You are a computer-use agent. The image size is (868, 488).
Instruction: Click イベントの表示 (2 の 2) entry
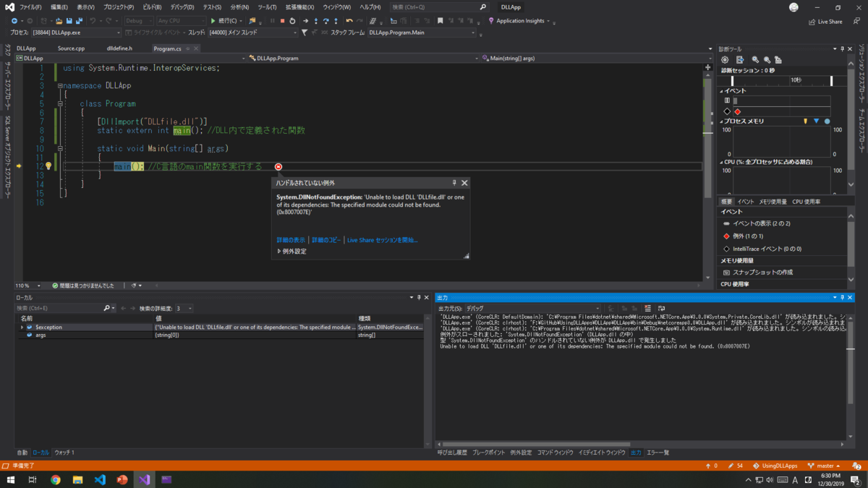point(757,223)
